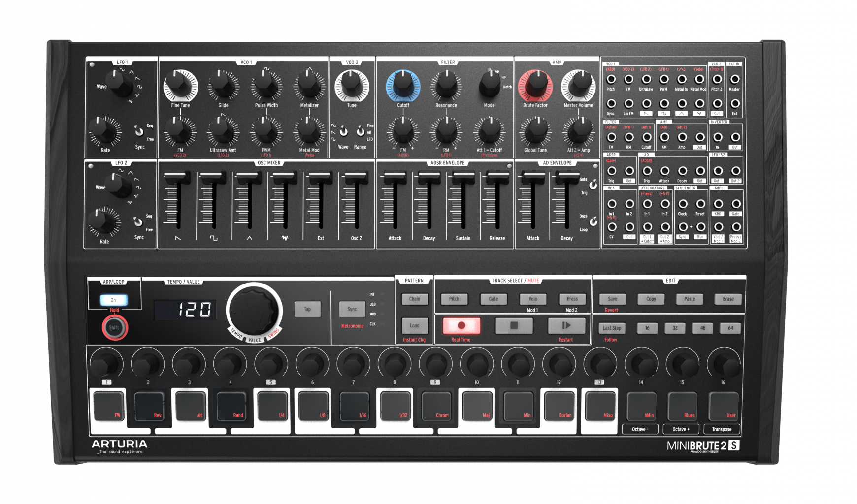Select the Press Mod 2 track
The image size is (857, 504).
pos(572,299)
